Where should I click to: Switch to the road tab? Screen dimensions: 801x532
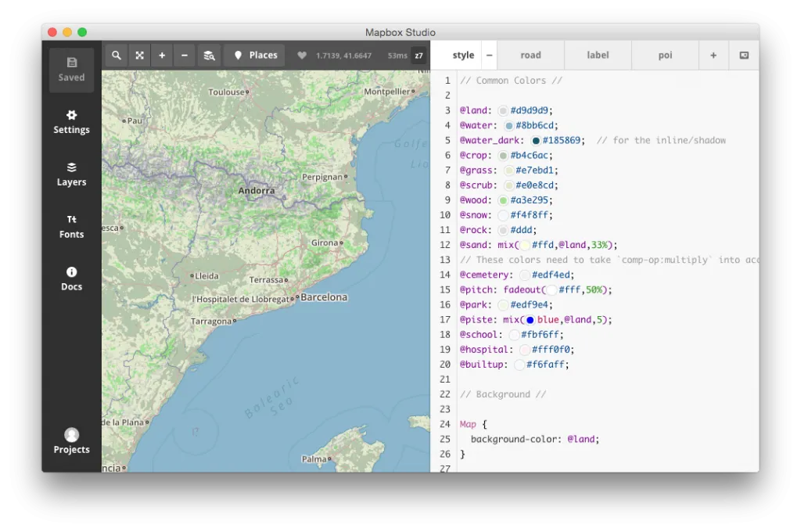coord(531,56)
